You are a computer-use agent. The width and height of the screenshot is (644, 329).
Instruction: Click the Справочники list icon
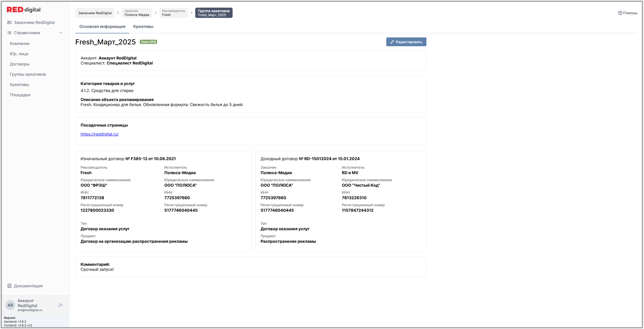coord(9,33)
